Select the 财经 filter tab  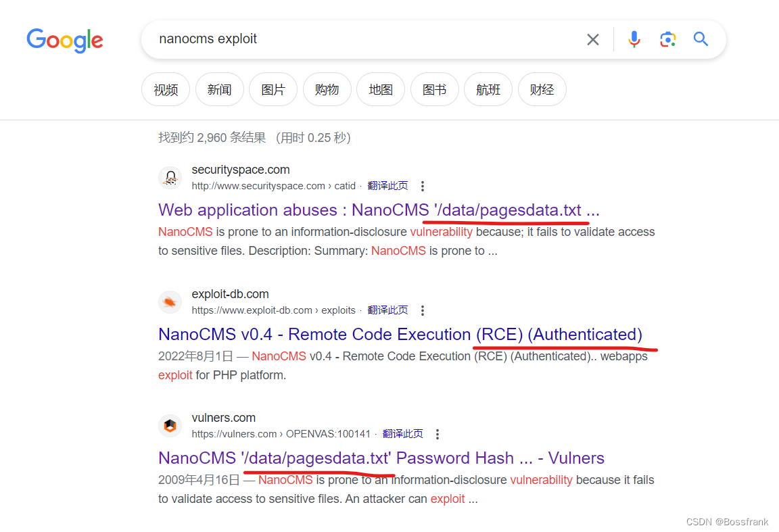(542, 89)
